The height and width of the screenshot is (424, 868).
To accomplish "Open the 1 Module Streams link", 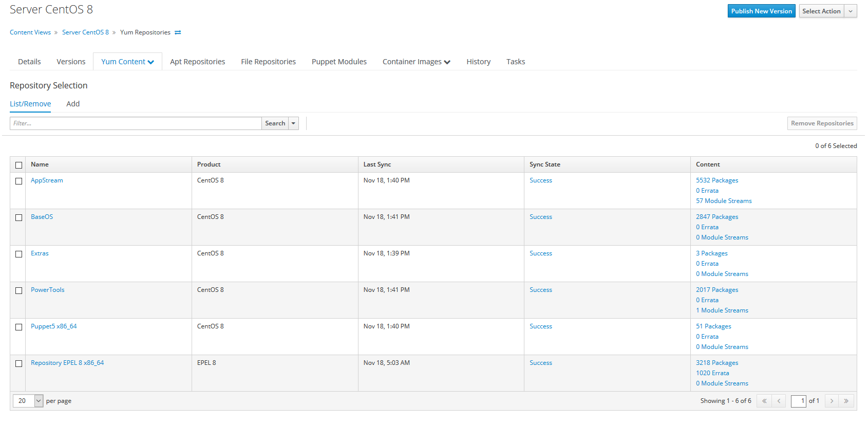I will (x=722, y=310).
